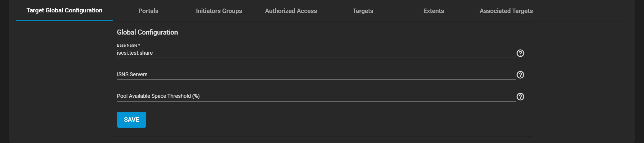Click the SAVE button
Viewport: 644px width, 143px height.
pyautogui.click(x=131, y=120)
